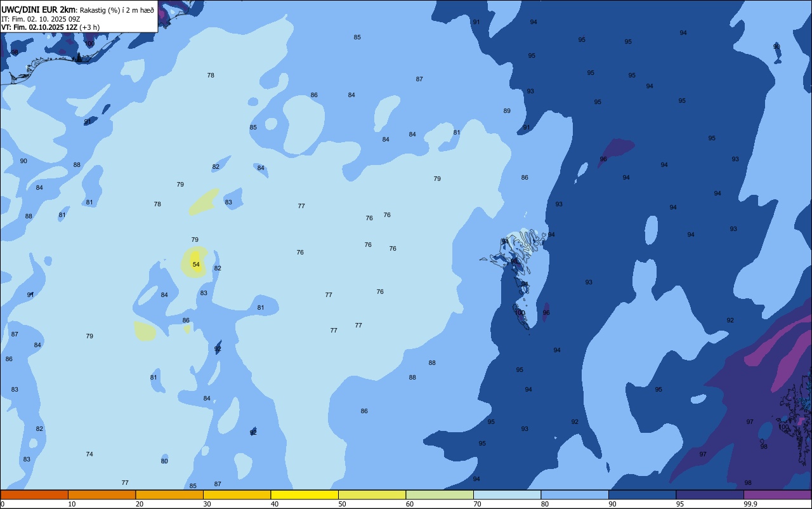Image resolution: width=812 pixels, height=509 pixels.
Task: Select the '10' legend tick label
Action: click(x=72, y=504)
